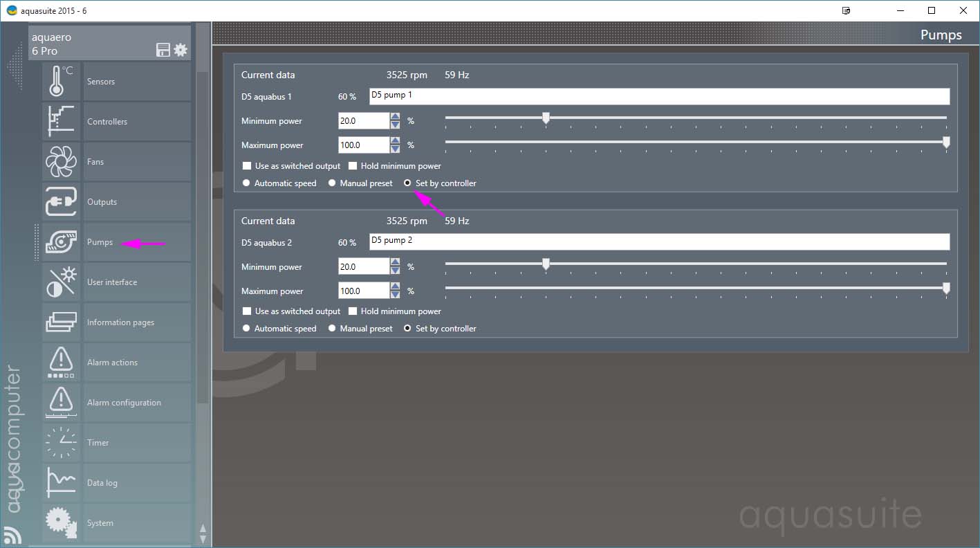Screen dimensions: 980x548
Task: Click the Data log chart icon
Action: tap(62, 483)
